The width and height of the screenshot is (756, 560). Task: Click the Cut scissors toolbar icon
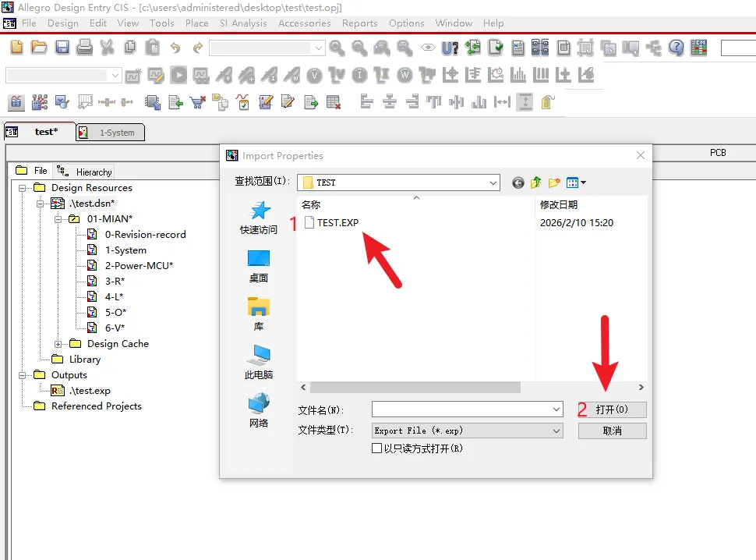pos(107,48)
